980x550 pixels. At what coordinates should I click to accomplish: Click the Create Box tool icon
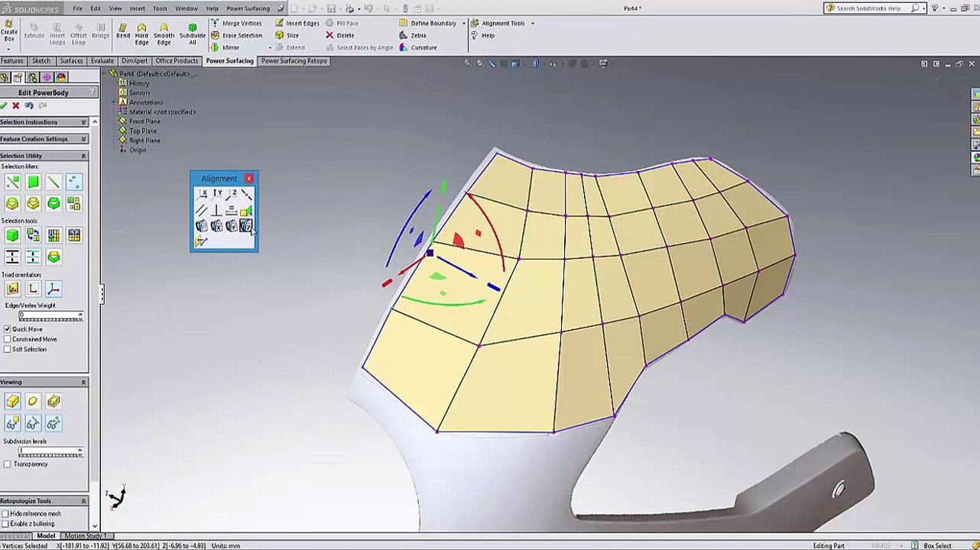(8, 24)
